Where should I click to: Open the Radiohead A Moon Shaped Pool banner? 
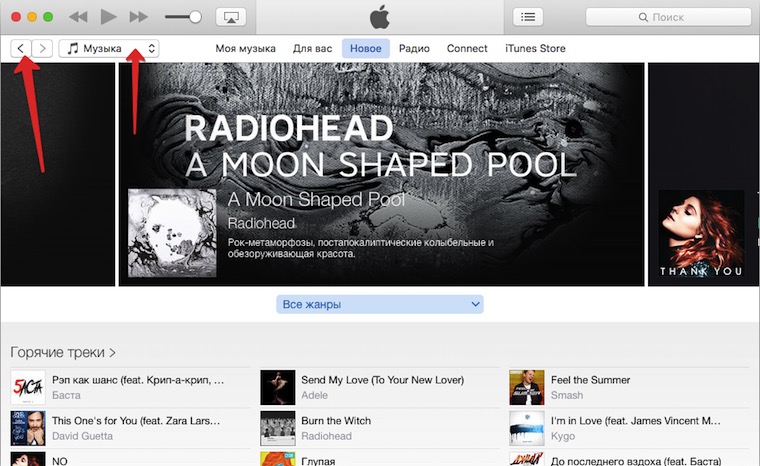[x=381, y=174]
